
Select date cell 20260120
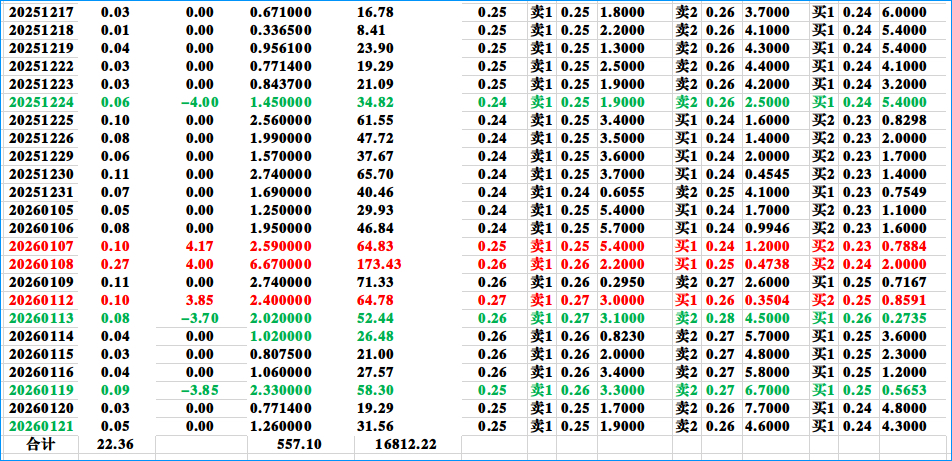(x=39, y=408)
